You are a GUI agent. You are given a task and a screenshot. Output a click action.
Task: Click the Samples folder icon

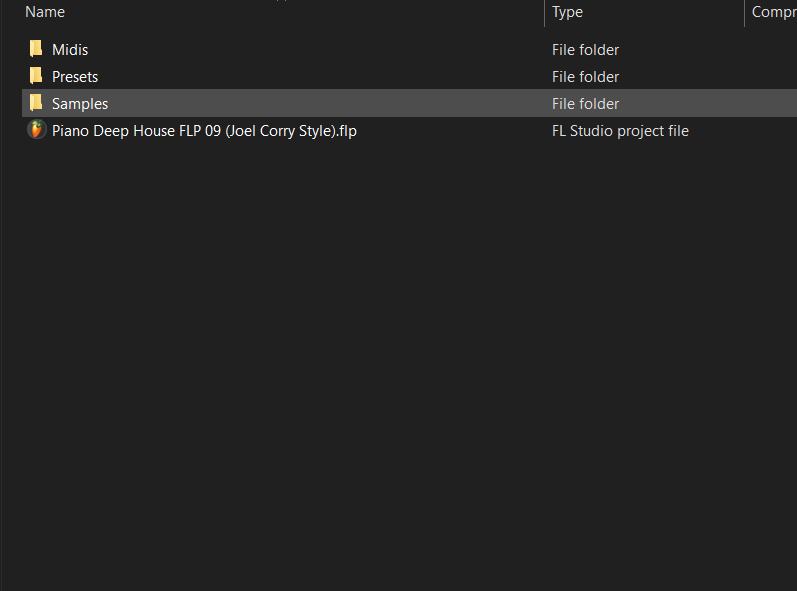click(x=36, y=103)
